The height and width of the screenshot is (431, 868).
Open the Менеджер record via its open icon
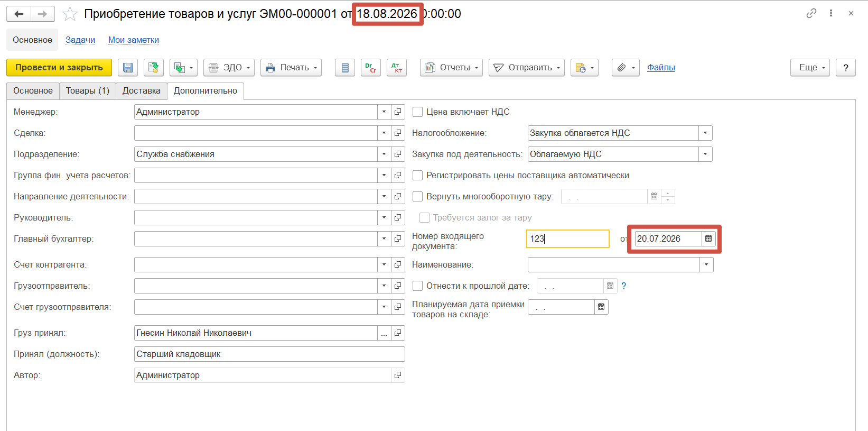point(398,112)
